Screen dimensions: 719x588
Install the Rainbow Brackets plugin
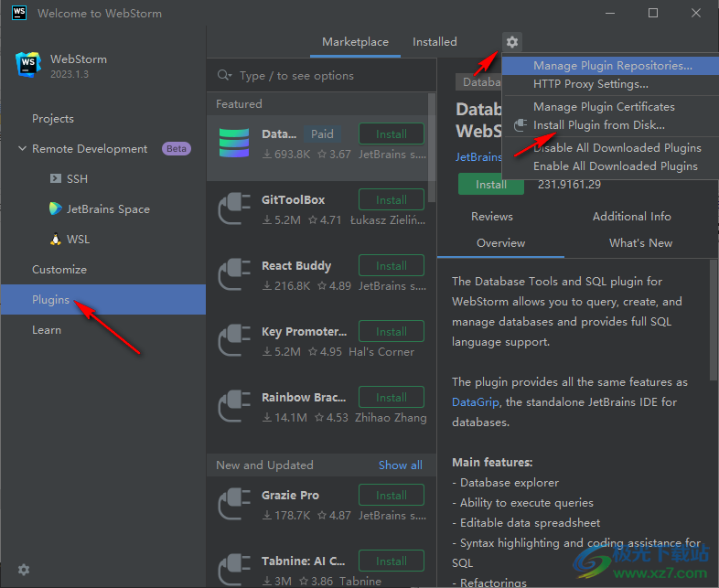(x=392, y=398)
